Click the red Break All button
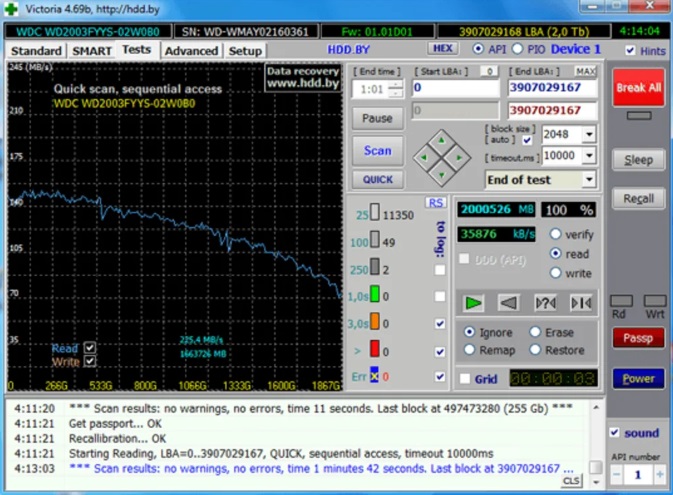Screen dimensions: 673x495 pos(637,88)
